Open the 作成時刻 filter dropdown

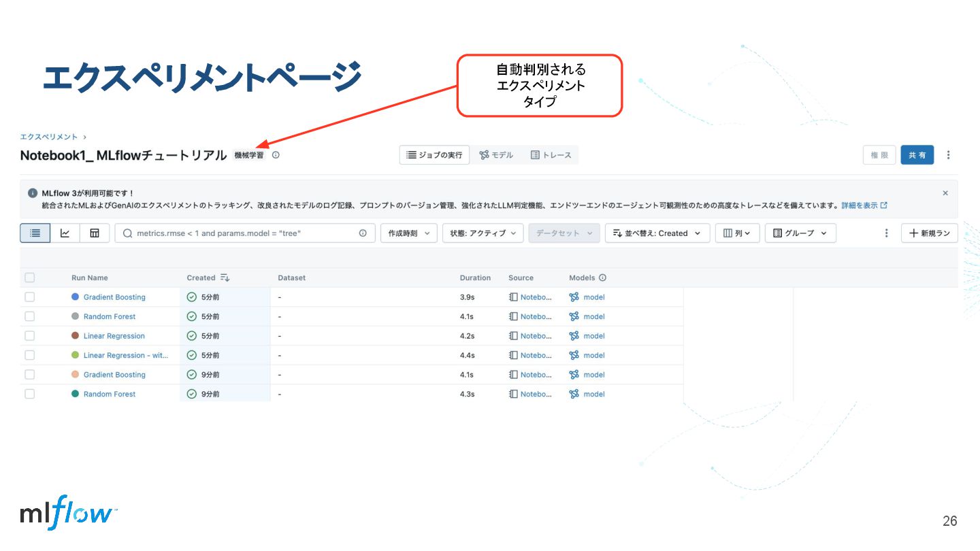(409, 233)
